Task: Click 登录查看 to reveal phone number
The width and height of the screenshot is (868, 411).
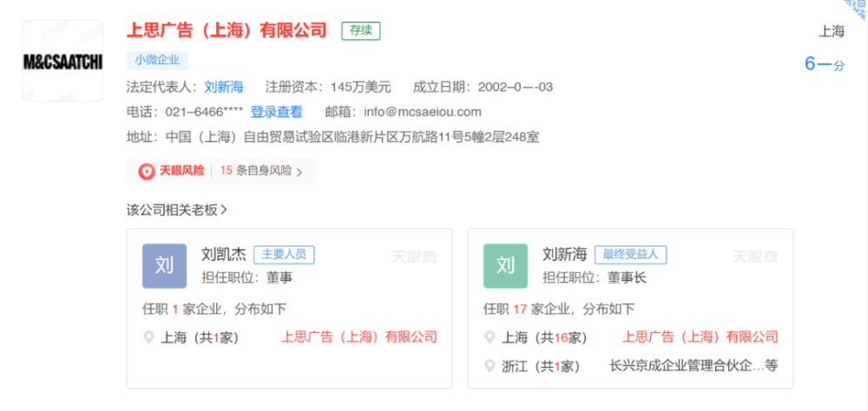Action: pyautogui.click(x=277, y=112)
